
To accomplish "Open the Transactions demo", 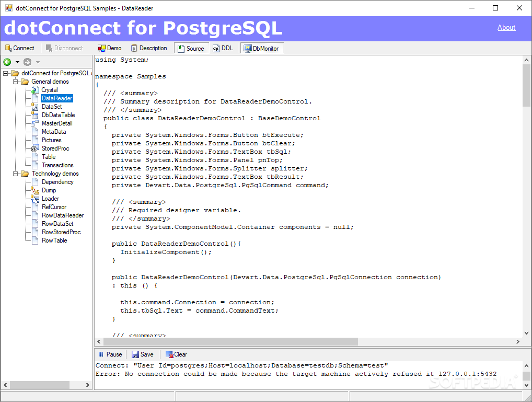I will click(x=57, y=165).
